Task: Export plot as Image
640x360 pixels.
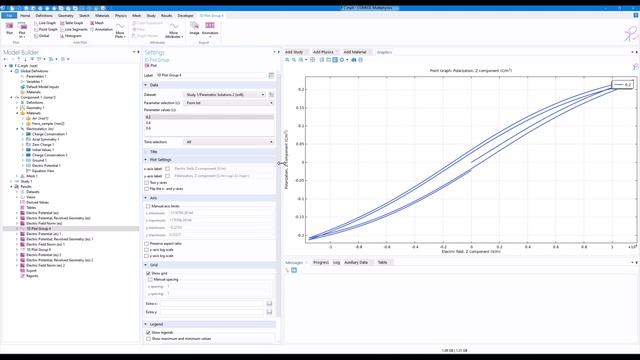Action: (x=194, y=29)
